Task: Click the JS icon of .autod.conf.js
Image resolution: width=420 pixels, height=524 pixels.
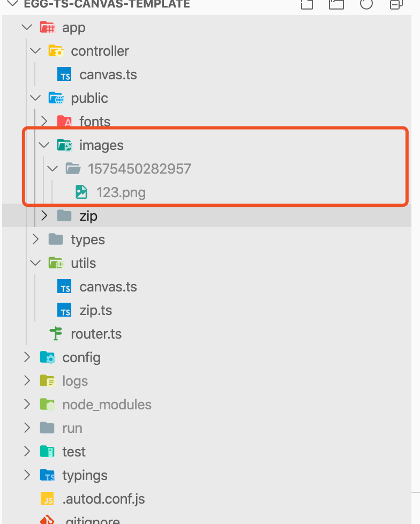Action: pos(47,499)
